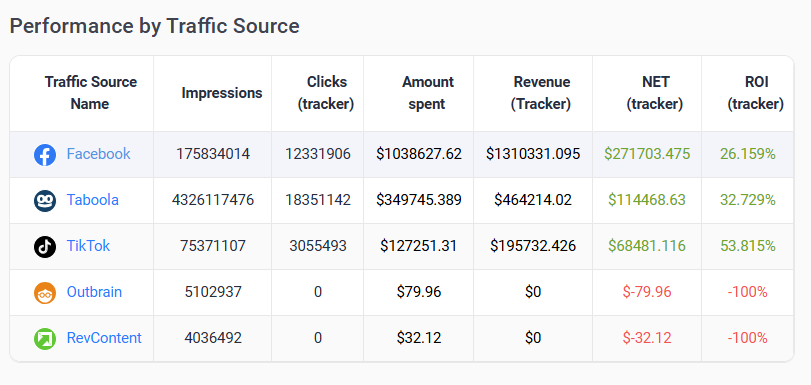Open the Outbrain traffic source link
This screenshot has width=811, height=385.
(94, 292)
